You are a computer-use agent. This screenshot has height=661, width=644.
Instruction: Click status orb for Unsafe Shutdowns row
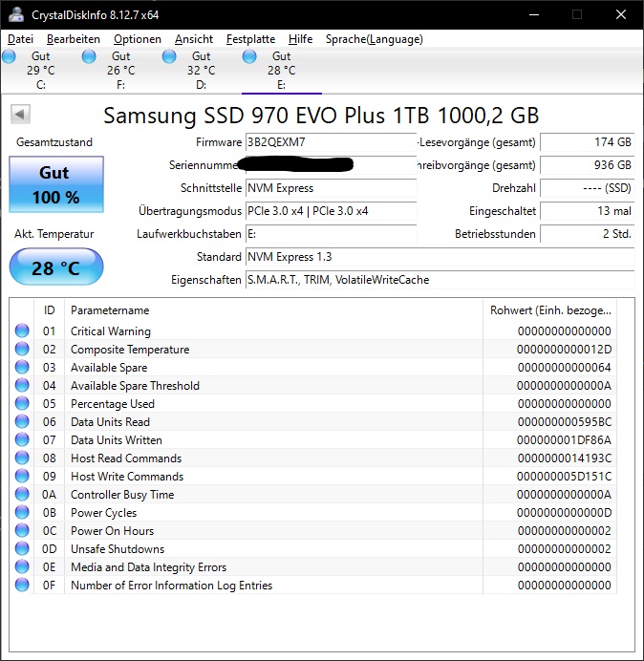pyautogui.click(x=22, y=548)
